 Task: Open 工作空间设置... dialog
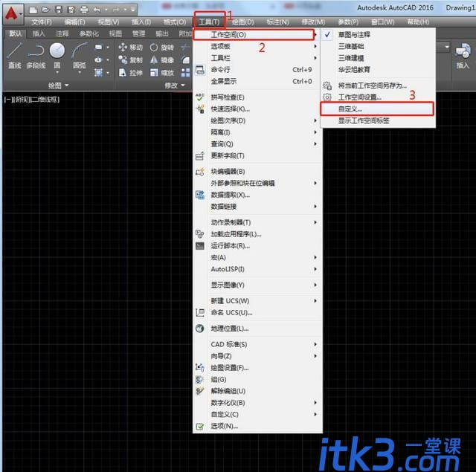(378, 97)
